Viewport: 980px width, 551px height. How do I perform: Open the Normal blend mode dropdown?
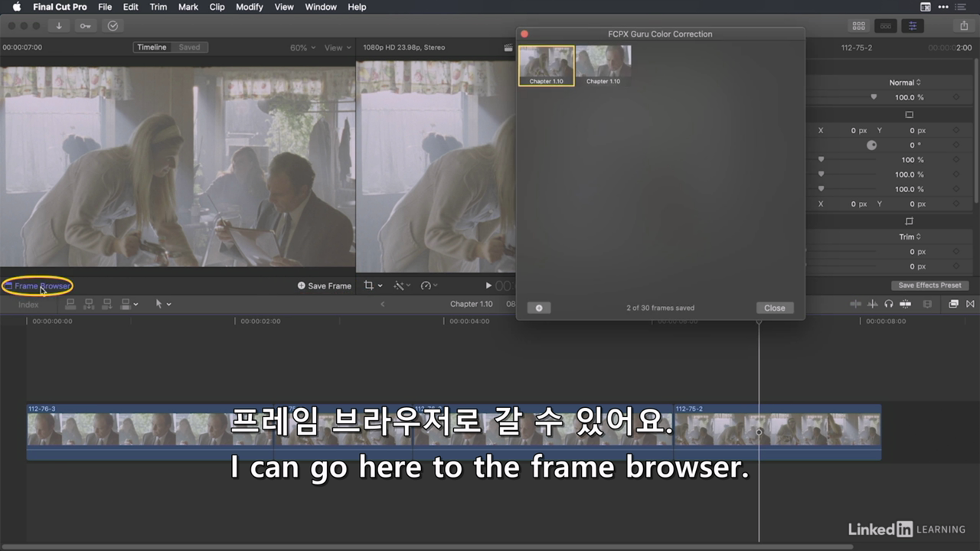[x=905, y=83]
